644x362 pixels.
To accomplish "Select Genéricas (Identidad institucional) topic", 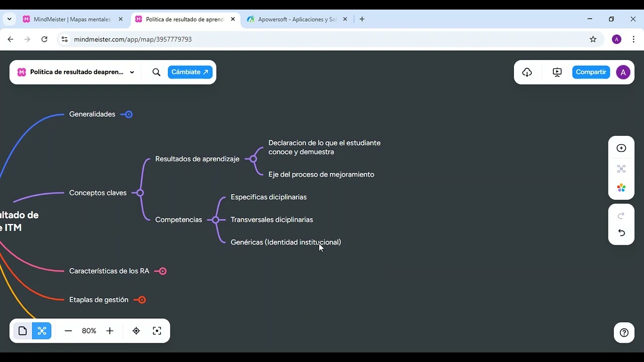I will pos(286,242).
